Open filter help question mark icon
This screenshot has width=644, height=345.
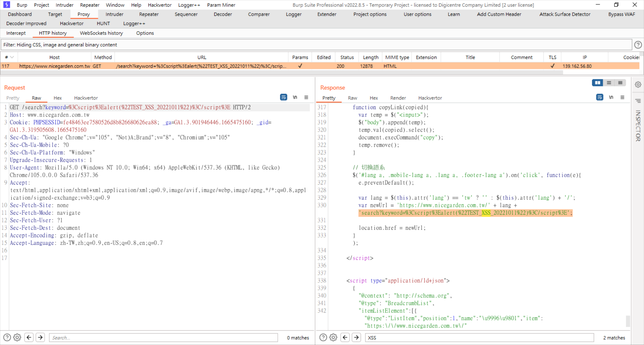coord(638,45)
